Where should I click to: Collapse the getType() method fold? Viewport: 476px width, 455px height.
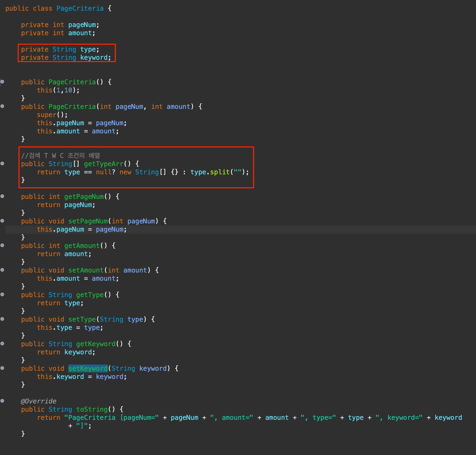pyautogui.click(x=2, y=294)
